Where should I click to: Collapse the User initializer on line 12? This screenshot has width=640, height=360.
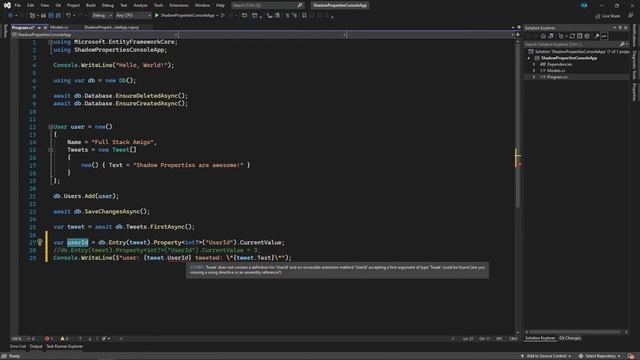coord(50,127)
